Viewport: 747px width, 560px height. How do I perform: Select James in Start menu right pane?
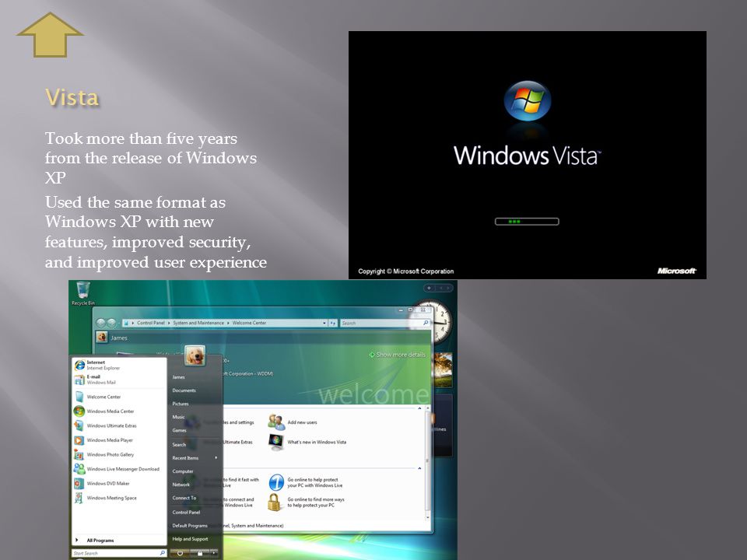tap(179, 376)
